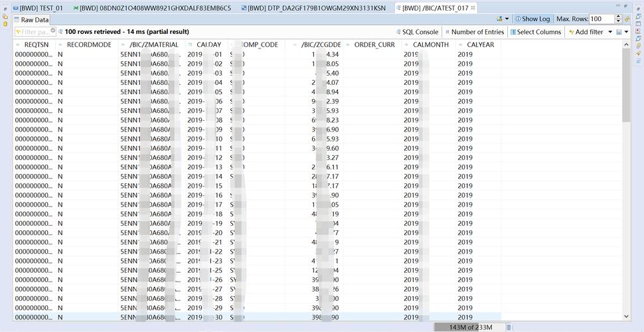Select CALDAY cell ending in -01
This screenshot has height=332, width=644.
tap(206, 54)
